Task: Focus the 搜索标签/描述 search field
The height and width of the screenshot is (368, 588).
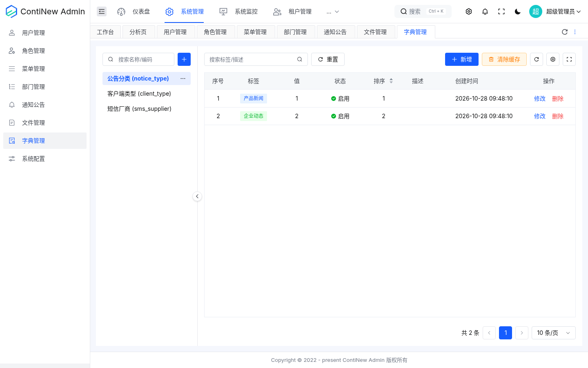Action: tap(256, 59)
